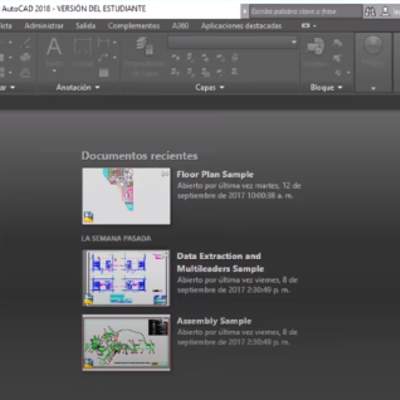Click the Documentos recientes heading
Screen dimensions: 400x400
[140, 156]
